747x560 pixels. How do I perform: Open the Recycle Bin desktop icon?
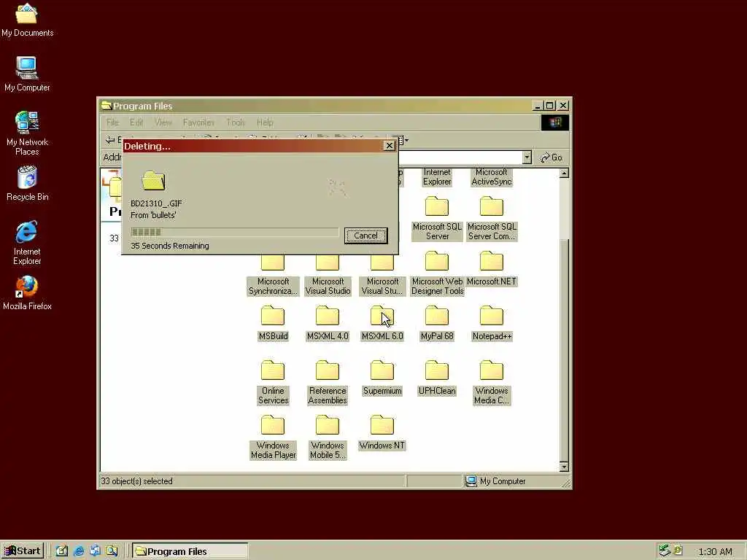coord(27,184)
